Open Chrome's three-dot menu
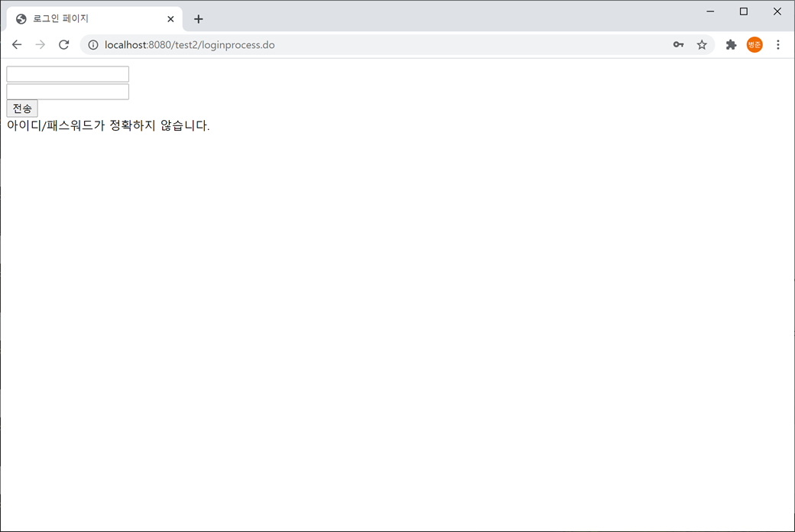This screenshot has height=532, width=795. (x=777, y=44)
